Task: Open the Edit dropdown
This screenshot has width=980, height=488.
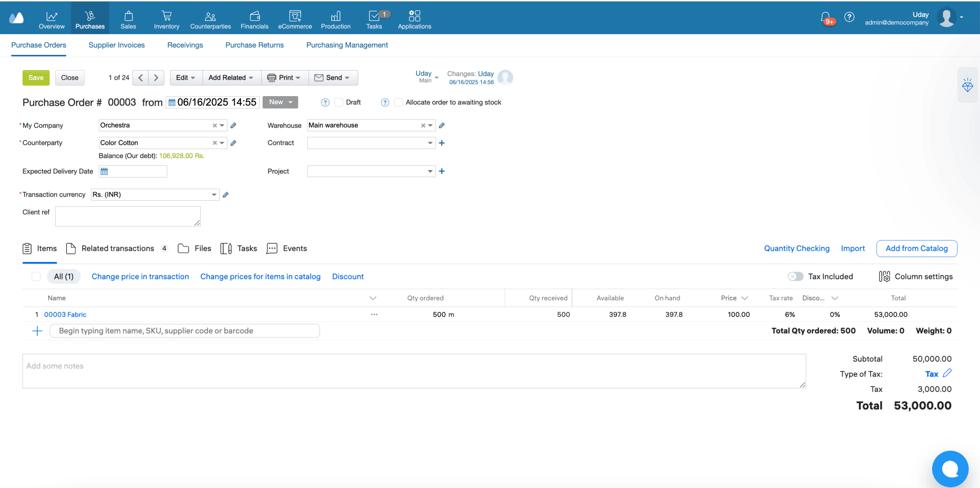Action: pos(186,78)
